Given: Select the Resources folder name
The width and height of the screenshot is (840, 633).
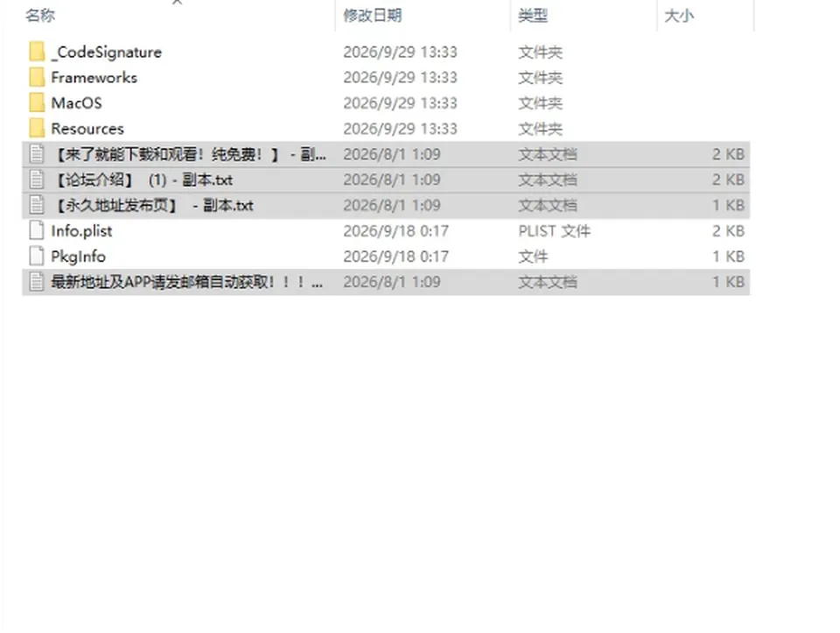Looking at the screenshot, I should click(x=87, y=129).
